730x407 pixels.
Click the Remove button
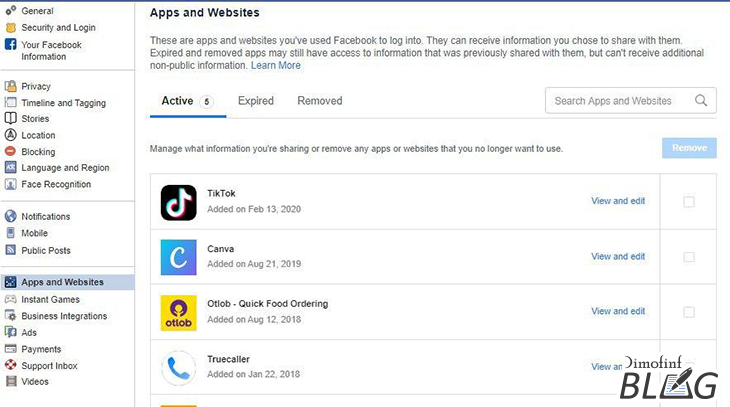click(x=689, y=148)
